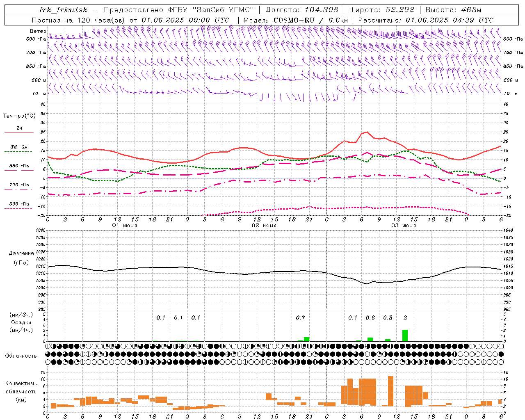525x420 pixels.
Task: Click the "ЗапСиб УГМС" provider name
Action: 223,10
